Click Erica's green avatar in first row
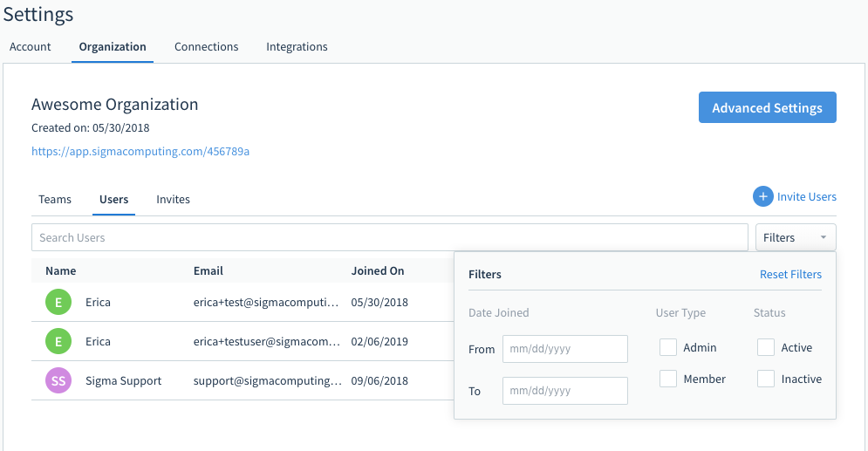Screen dimensions: 868x451 [58, 302]
